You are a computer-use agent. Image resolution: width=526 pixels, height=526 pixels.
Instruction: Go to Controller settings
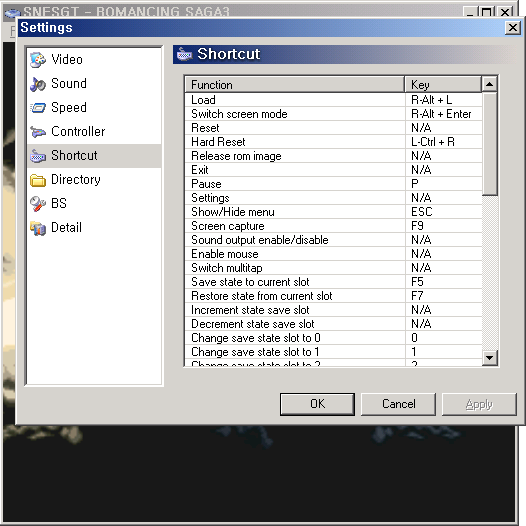click(x=78, y=132)
